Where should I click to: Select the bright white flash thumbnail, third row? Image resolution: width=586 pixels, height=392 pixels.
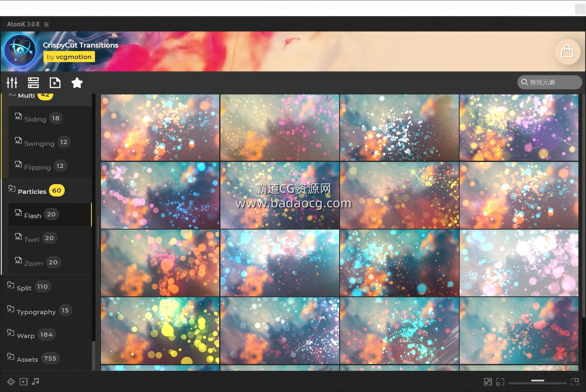519,263
